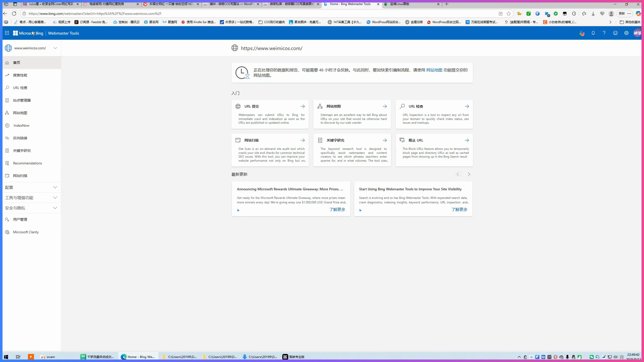Screen dimensions: 644x362
Task: Open the 关键字研究 card arrow
Action: click(x=385, y=140)
